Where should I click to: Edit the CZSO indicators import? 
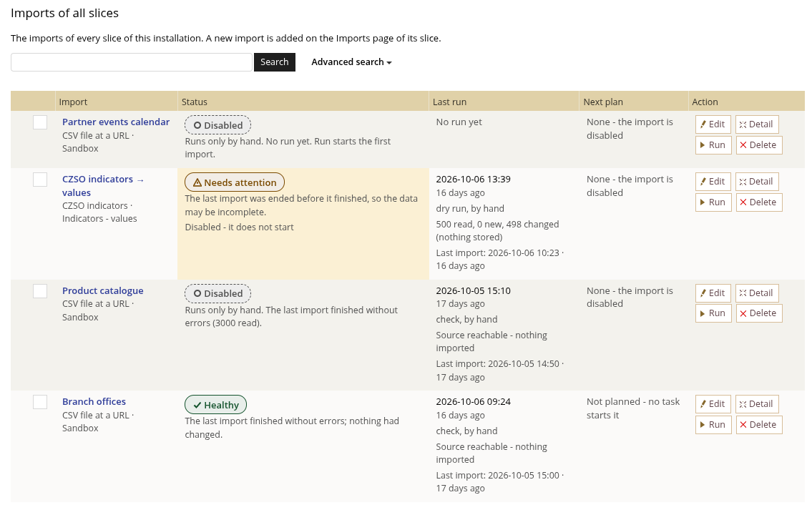[713, 182]
